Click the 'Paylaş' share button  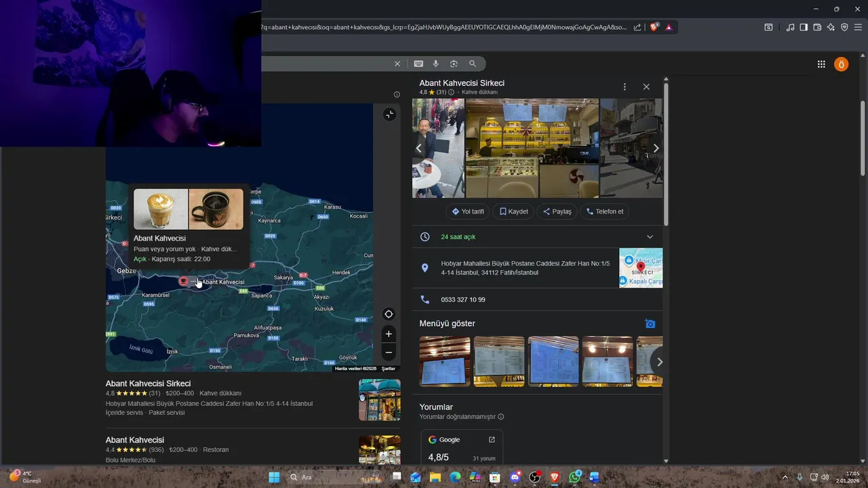pyautogui.click(x=557, y=211)
